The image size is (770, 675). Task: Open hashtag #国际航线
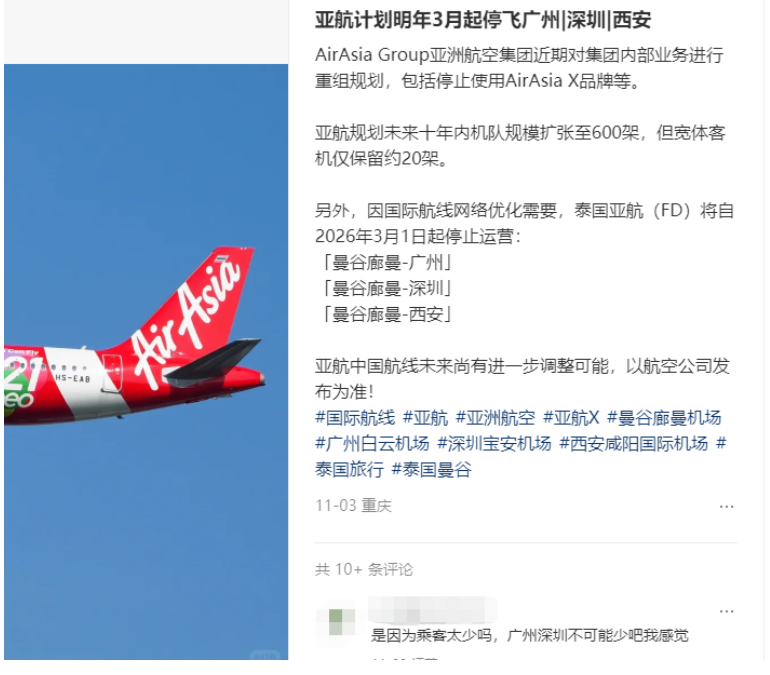tap(355, 418)
